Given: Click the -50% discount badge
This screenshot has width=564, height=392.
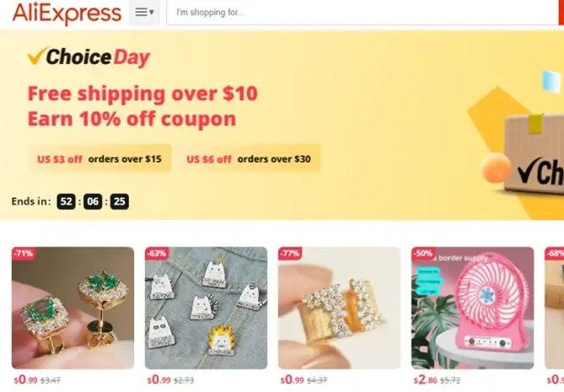Looking at the screenshot, I should click(423, 253).
